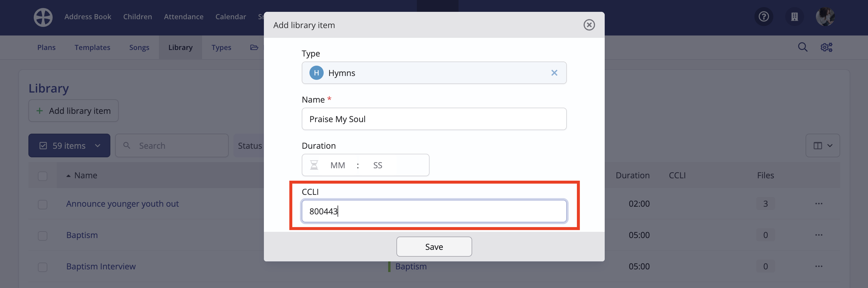868x288 pixels.
Task: Open the settings gears icon
Action: click(x=826, y=47)
